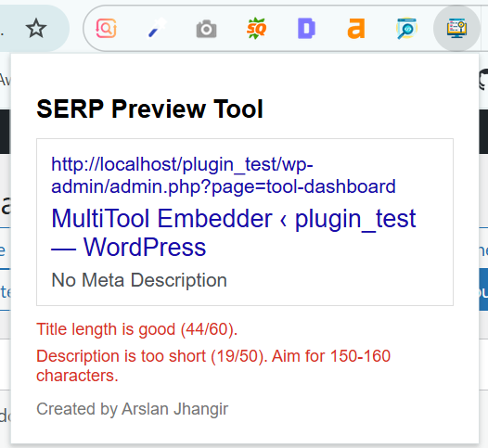Open the SEOquake SQ extension

coord(256,29)
